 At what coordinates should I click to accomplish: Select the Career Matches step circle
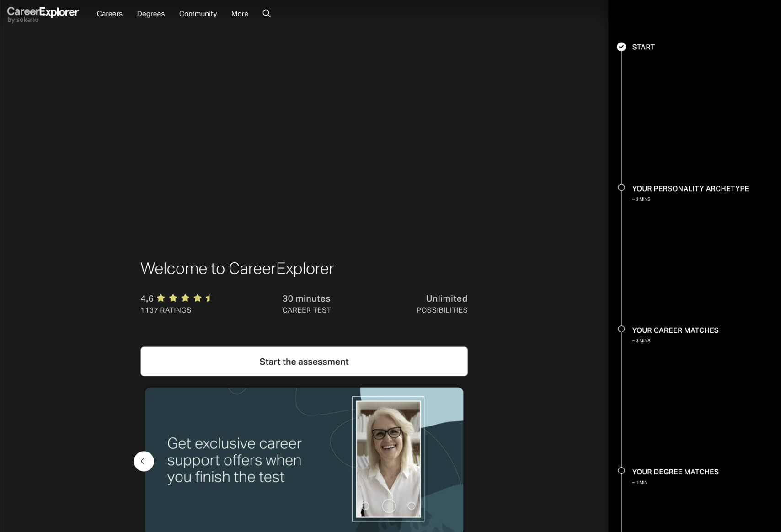click(621, 329)
